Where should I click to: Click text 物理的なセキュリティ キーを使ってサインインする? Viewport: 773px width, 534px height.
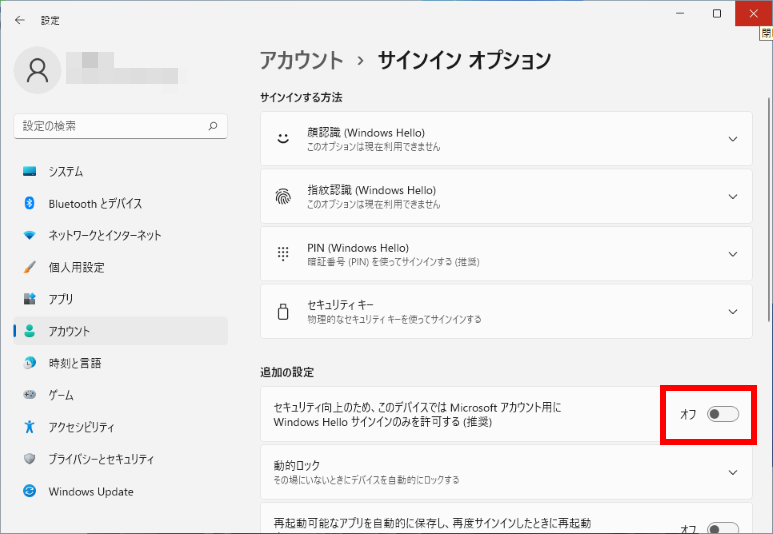point(394,320)
